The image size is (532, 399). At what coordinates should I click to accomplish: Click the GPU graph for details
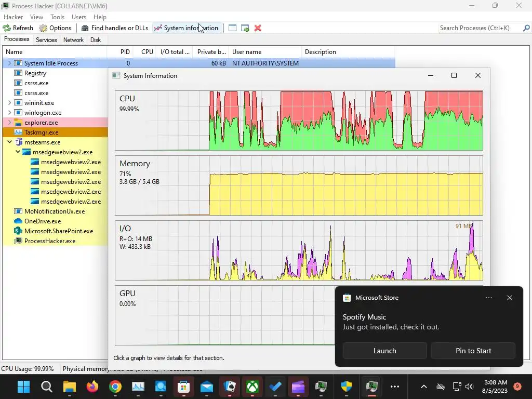225,315
